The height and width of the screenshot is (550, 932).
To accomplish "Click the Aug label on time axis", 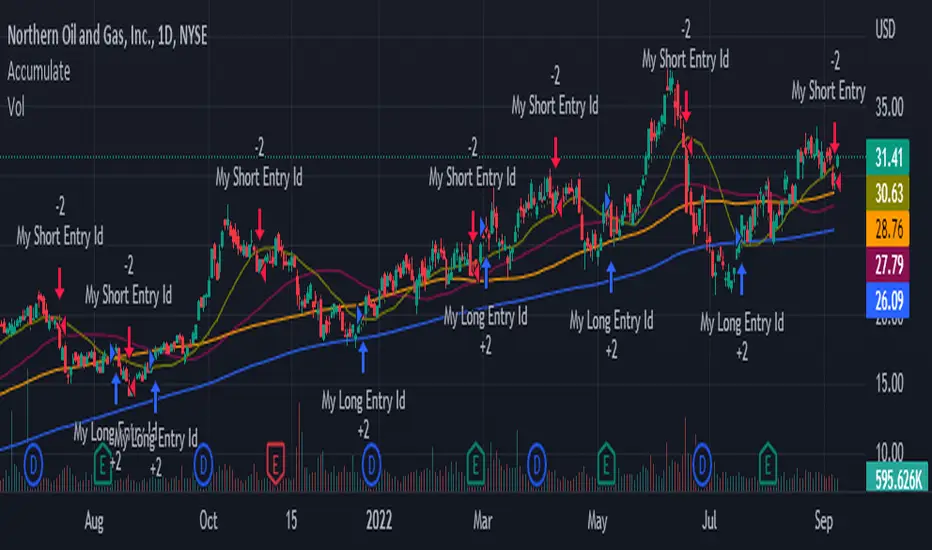I will (94, 521).
